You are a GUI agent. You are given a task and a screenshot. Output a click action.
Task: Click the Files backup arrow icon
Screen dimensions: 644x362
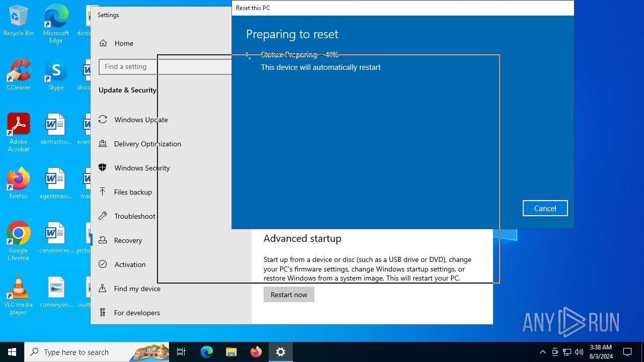[103, 192]
